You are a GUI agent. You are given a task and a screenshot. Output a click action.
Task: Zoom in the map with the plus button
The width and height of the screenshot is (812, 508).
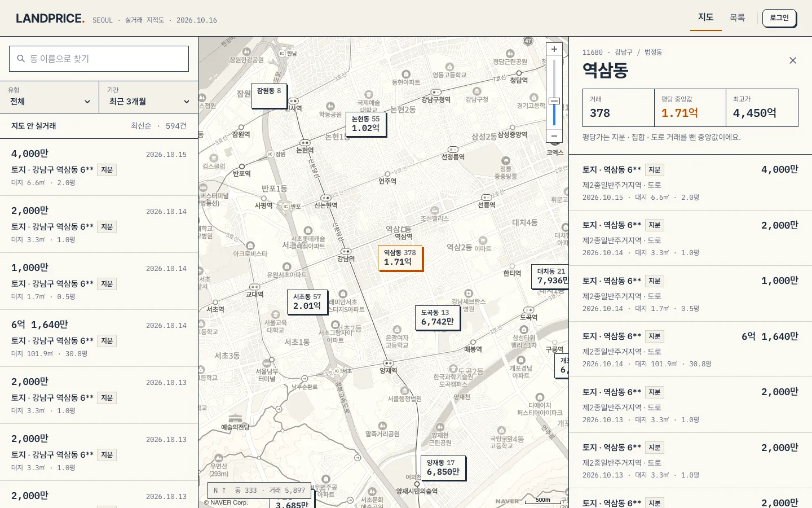pyautogui.click(x=554, y=49)
